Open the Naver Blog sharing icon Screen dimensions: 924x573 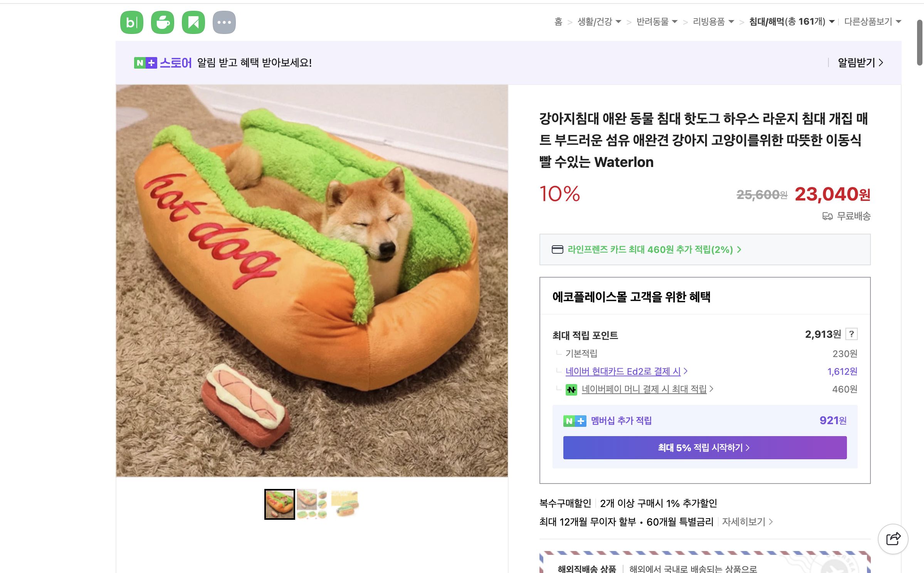131,22
